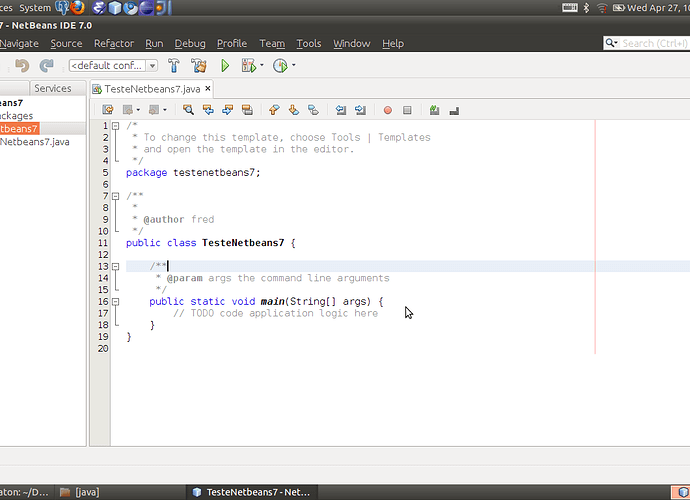Toggle Bookmark icon in editor toolbar
690x500 pixels.
coord(313,110)
